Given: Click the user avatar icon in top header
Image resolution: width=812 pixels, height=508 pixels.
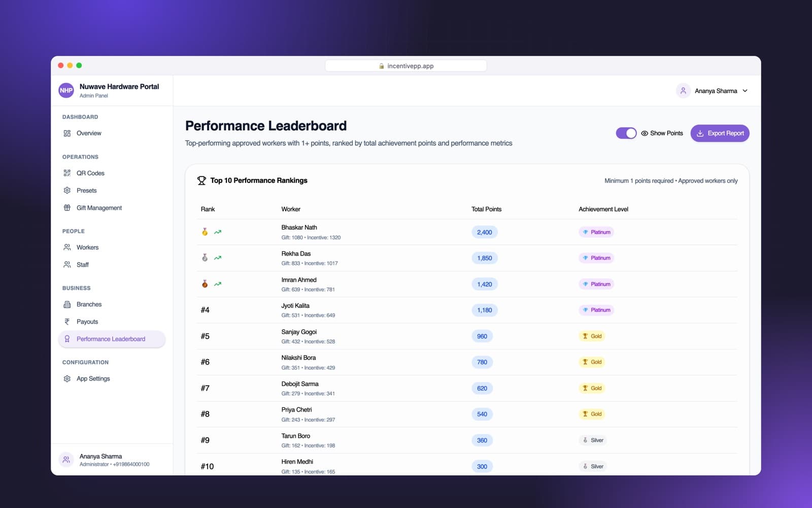Looking at the screenshot, I should coord(683,90).
